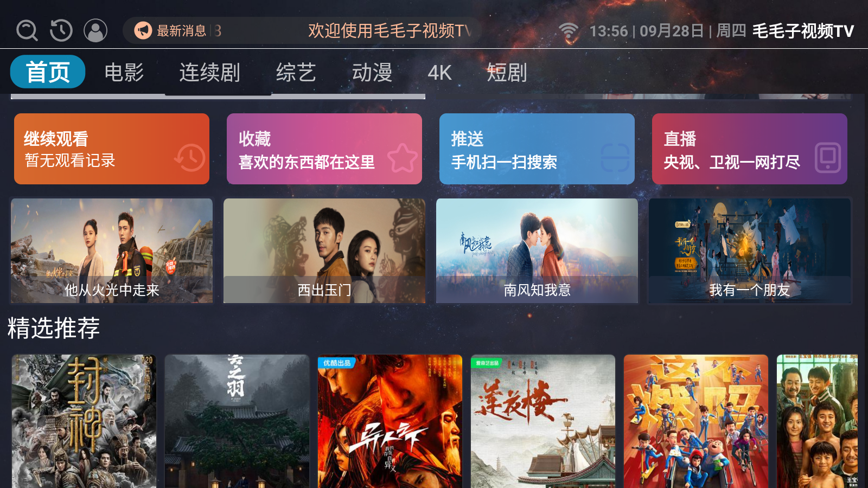
Task: Open the 西出玉门 thumbnail
Action: click(324, 251)
